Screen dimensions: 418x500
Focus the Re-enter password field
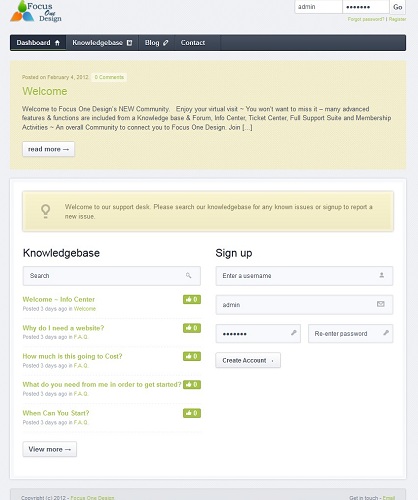350,333
